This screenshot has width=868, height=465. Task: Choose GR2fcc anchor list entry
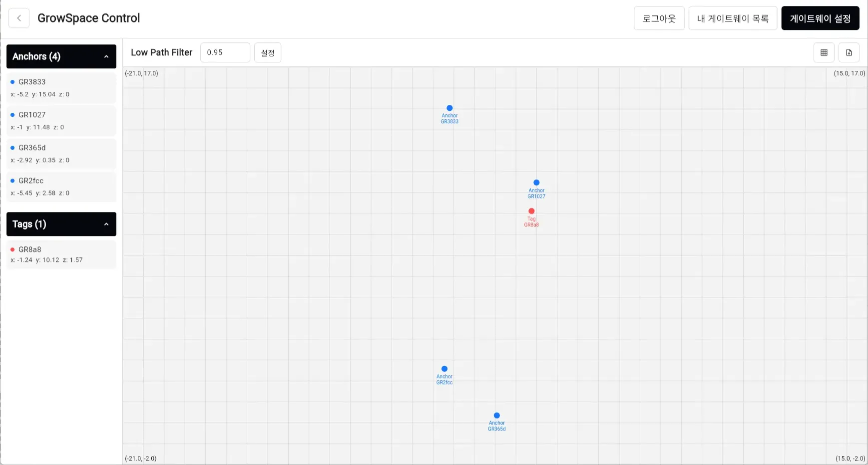tap(61, 187)
